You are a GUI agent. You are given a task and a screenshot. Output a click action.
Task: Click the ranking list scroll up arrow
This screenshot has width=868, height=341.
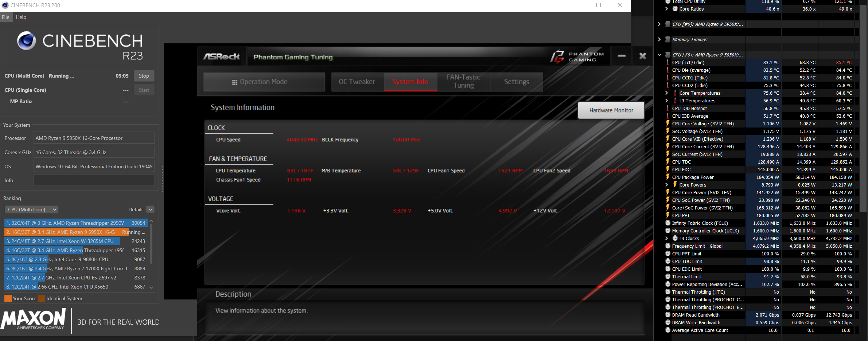tap(151, 222)
